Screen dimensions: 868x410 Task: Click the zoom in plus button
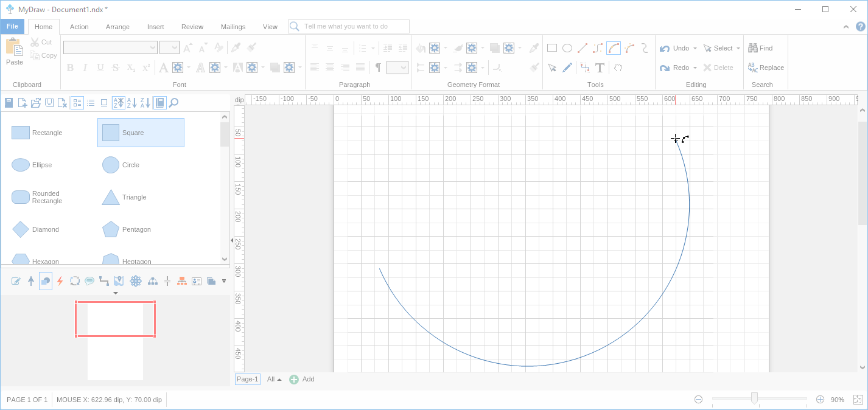pos(820,400)
